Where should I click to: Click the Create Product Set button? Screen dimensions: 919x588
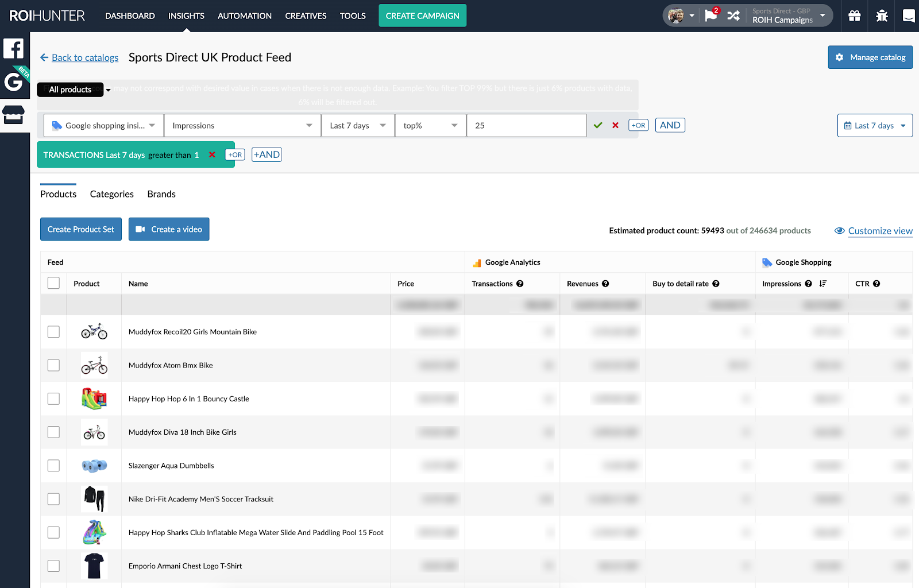pyautogui.click(x=81, y=229)
